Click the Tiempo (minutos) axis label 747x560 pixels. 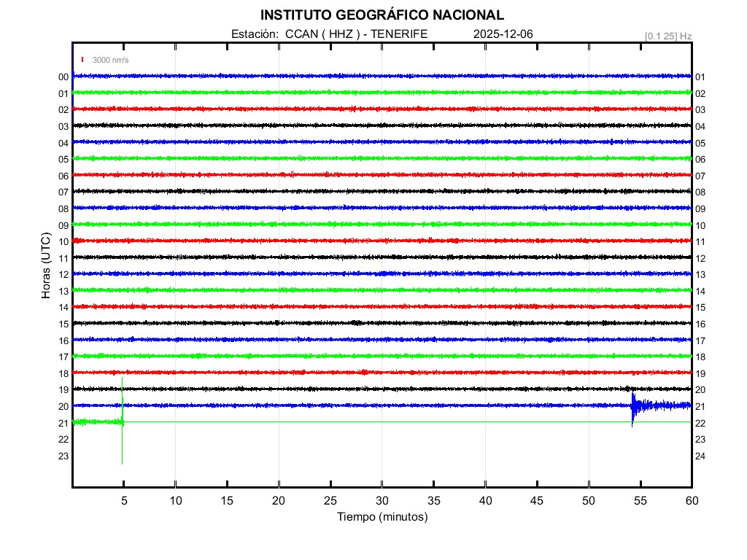click(382, 517)
